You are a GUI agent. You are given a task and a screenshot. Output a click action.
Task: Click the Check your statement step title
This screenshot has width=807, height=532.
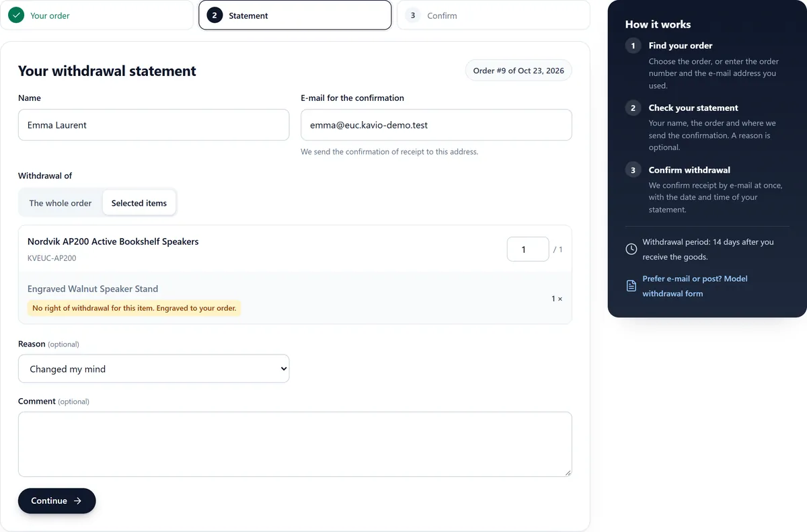(x=693, y=108)
